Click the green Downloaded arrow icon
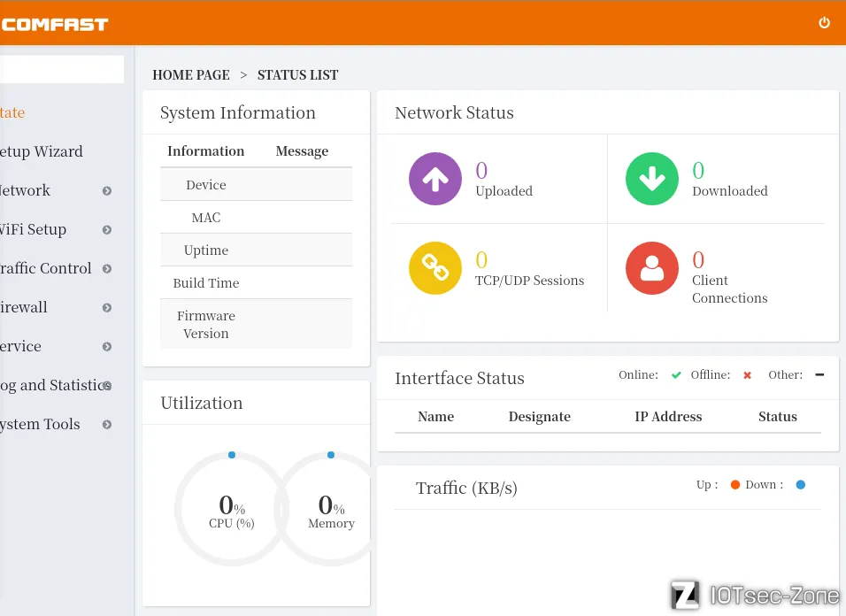This screenshot has width=846, height=616. coord(651,179)
